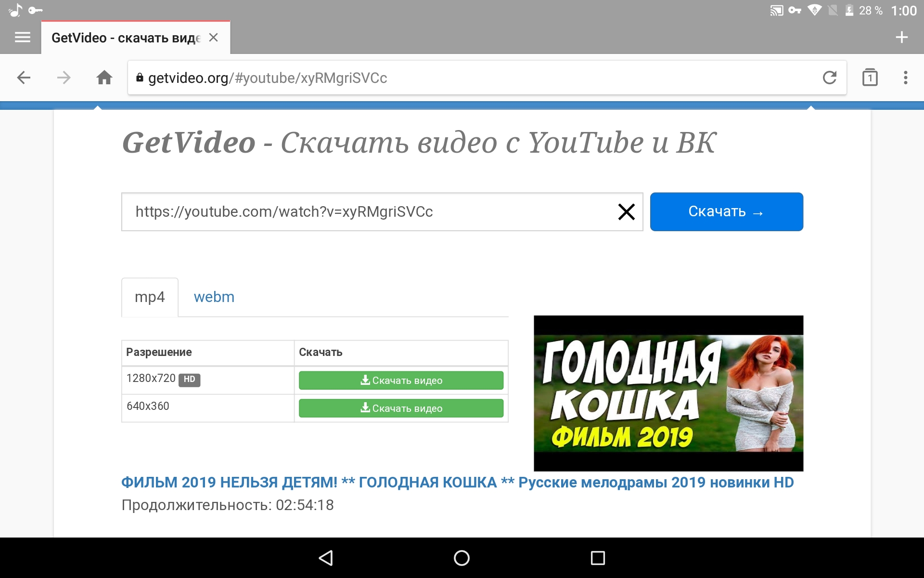Tap the Android back navigation button

coord(326,558)
